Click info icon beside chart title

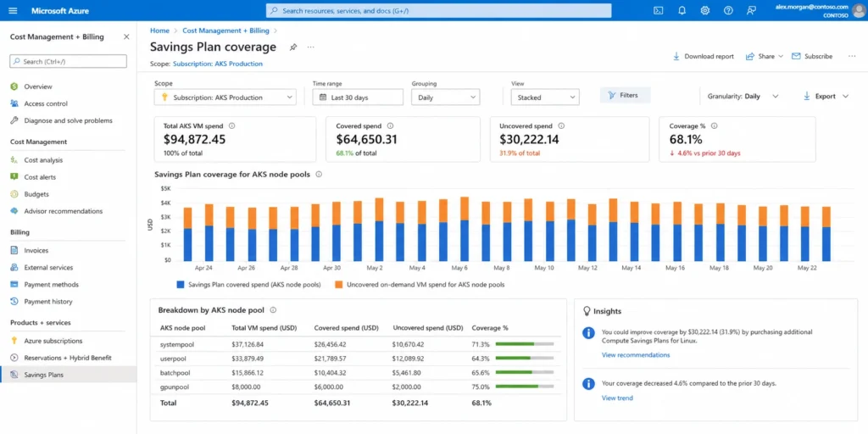tap(319, 174)
